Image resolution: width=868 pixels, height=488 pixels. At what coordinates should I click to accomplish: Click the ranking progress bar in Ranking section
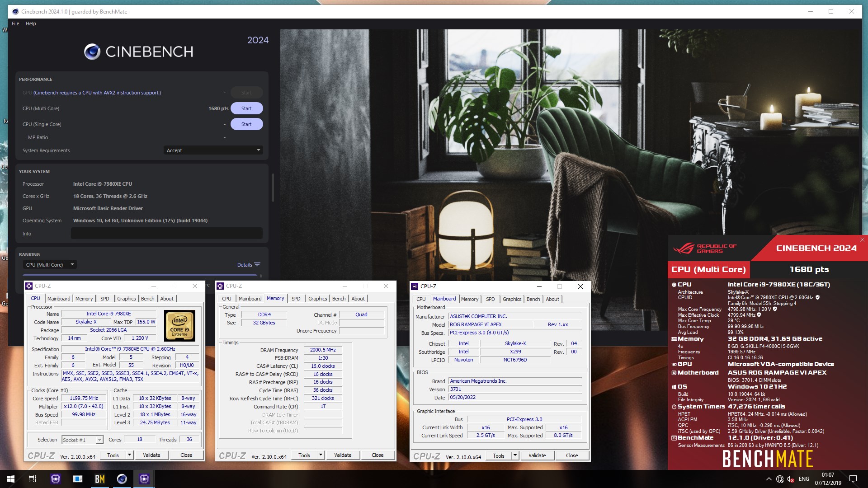pyautogui.click(x=140, y=275)
